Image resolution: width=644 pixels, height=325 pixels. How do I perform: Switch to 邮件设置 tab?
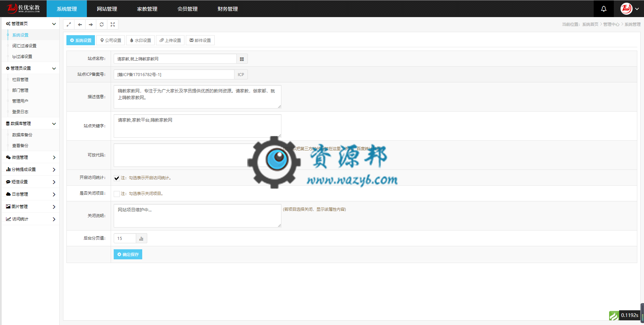click(200, 40)
